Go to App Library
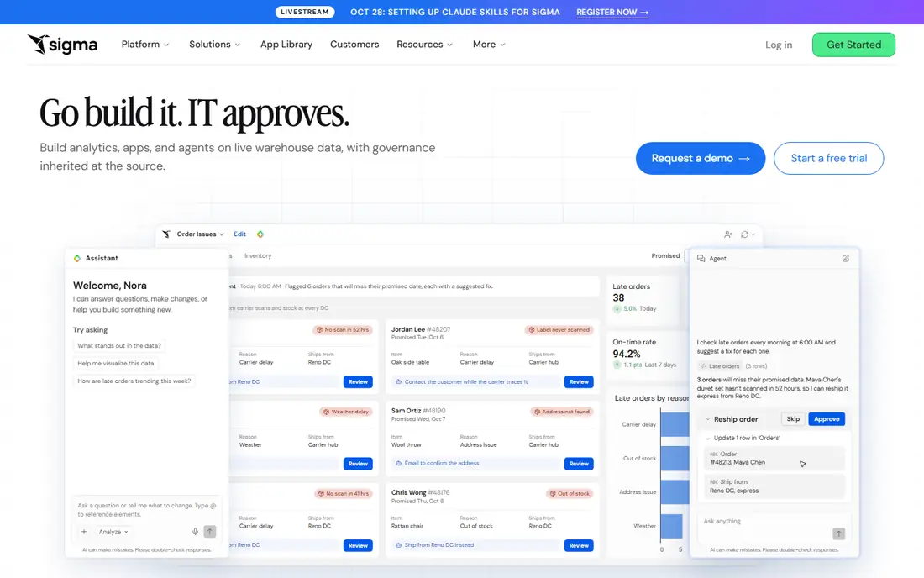The width and height of the screenshot is (924, 578). pyautogui.click(x=286, y=45)
